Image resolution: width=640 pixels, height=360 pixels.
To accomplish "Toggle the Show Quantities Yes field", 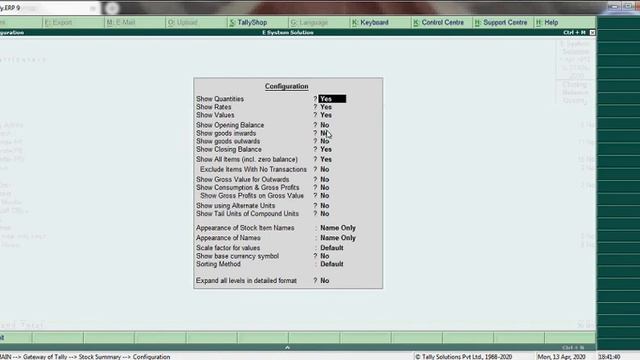I will click(332, 99).
